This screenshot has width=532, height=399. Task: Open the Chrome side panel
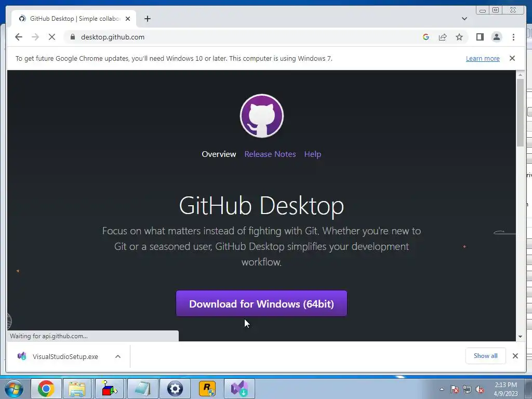tap(480, 37)
